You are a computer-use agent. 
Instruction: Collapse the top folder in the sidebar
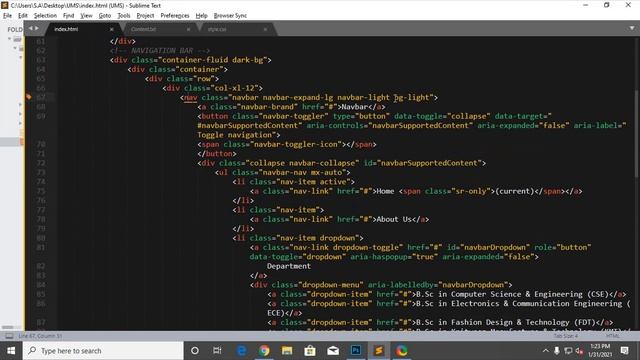[x=9, y=39]
